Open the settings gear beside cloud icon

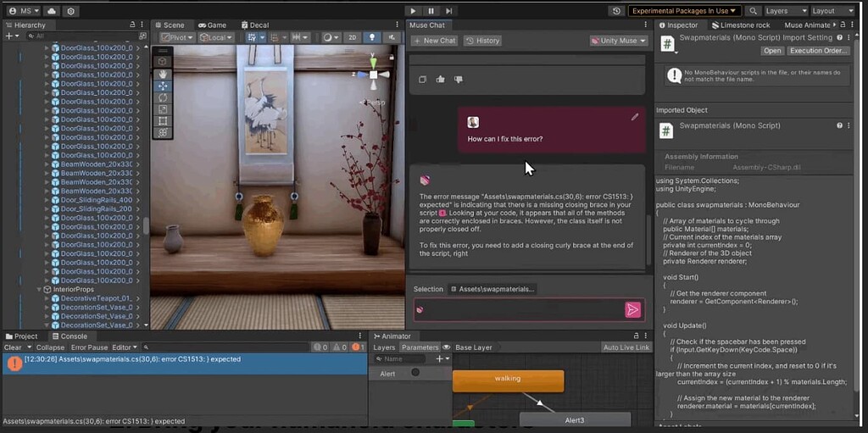coord(70,11)
